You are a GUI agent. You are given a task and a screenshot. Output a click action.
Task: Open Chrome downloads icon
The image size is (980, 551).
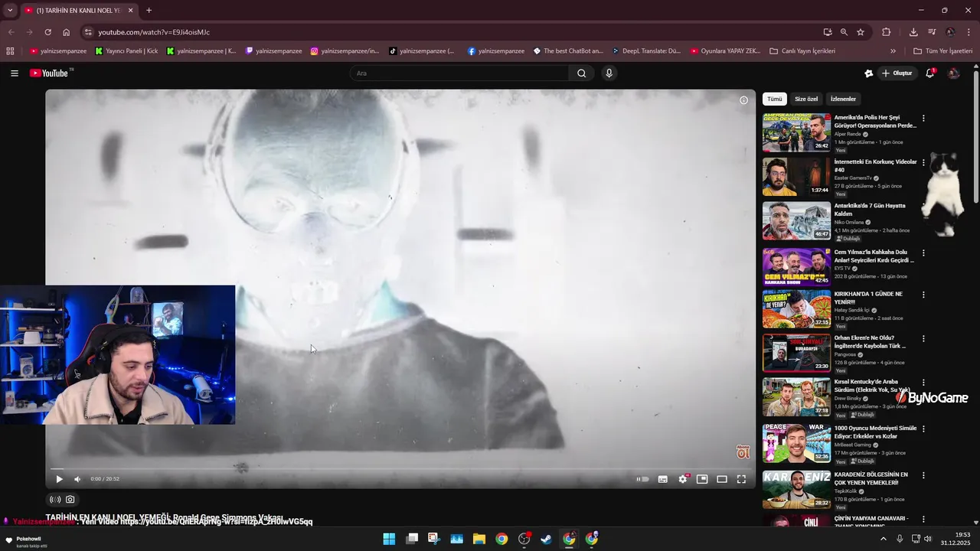click(x=913, y=32)
